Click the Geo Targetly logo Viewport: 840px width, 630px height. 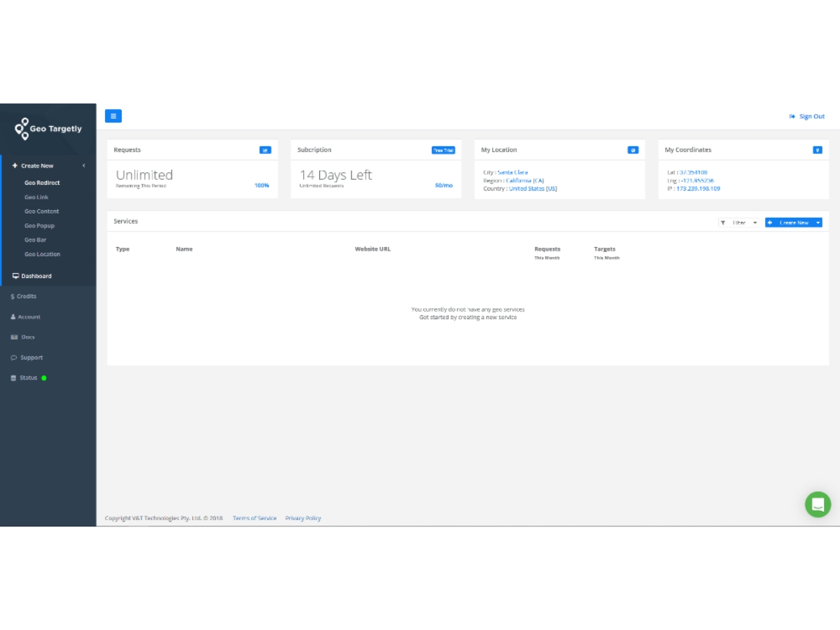(48, 129)
